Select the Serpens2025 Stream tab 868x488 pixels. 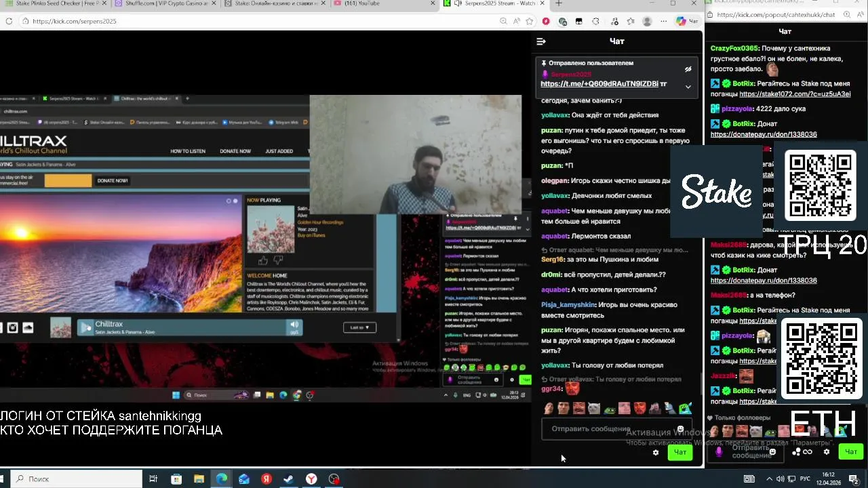click(x=494, y=4)
